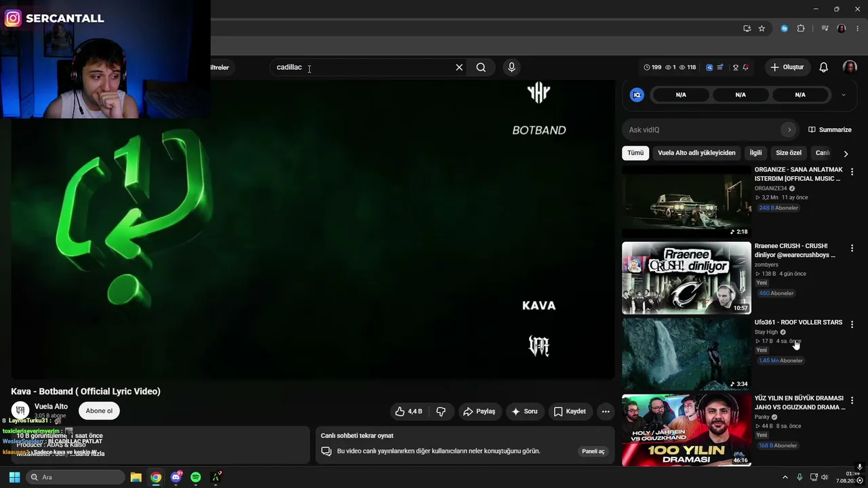The image size is (868, 488).
Task: Open the Ufo361 - ROOF VOLLER STARS title
Action: tap(798, 323)
